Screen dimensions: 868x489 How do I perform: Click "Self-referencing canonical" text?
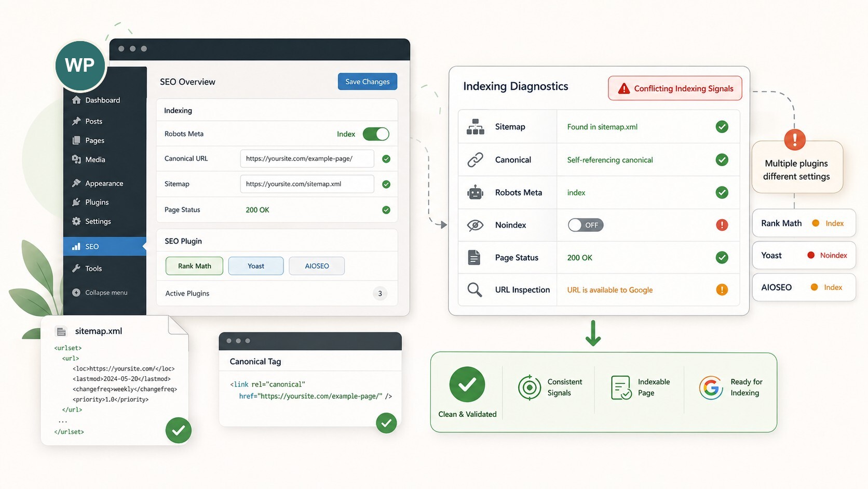(610, 160)
